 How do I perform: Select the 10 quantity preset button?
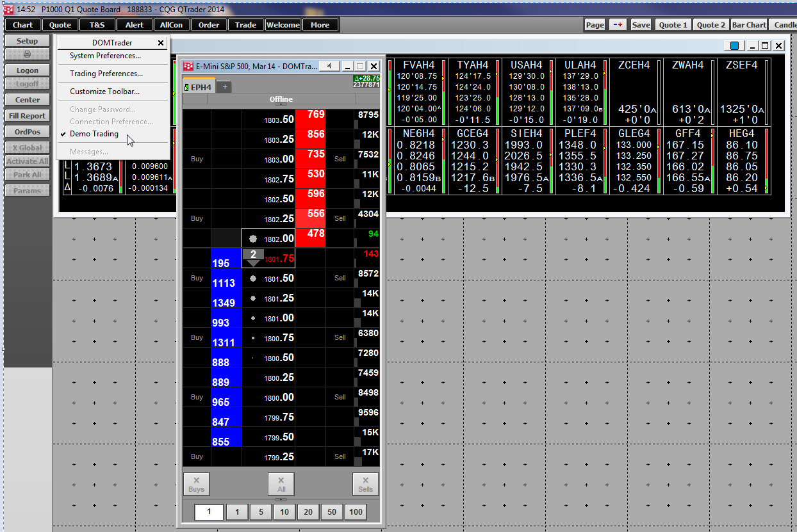tap(284, 512)
